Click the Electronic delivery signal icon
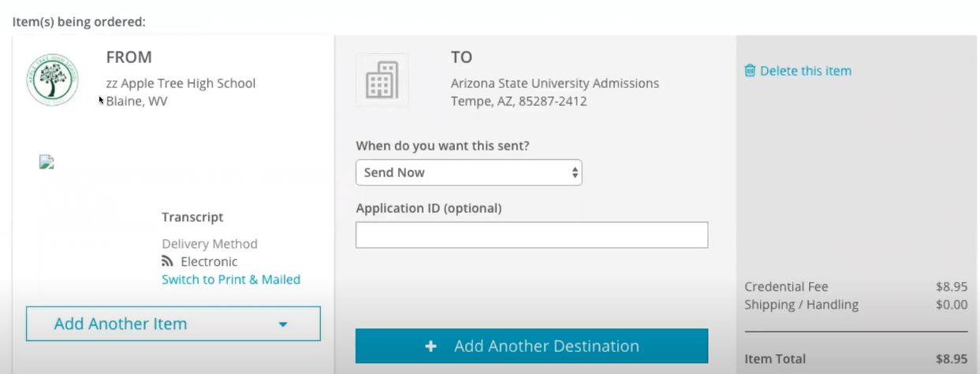 tap(167, 261)
